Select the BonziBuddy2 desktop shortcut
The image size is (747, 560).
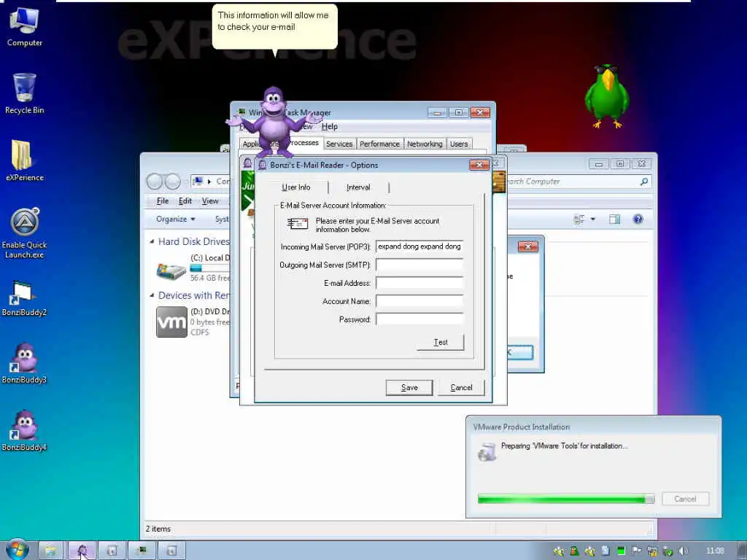tap(24, 298)
